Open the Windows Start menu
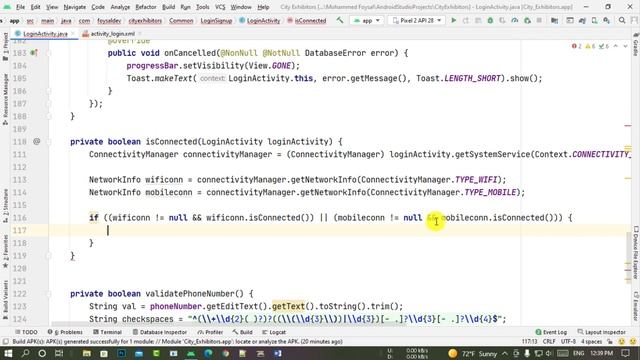This screenshot has height=360, width=640. [x=8, y=353]
